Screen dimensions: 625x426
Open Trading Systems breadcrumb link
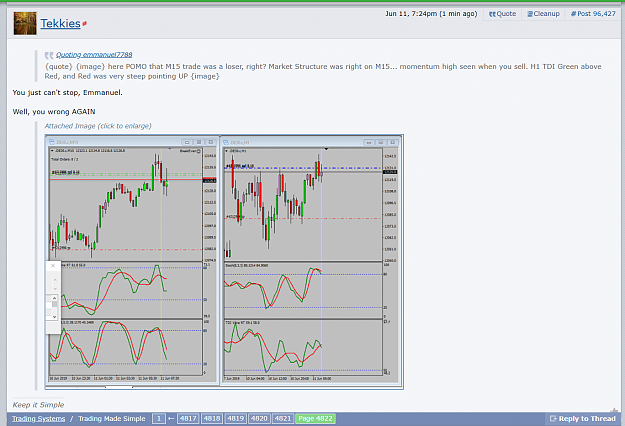[x=38, y=418]
